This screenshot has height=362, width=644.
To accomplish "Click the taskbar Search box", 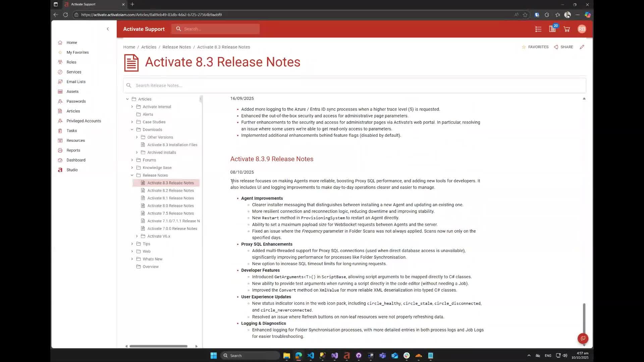I will [250, 356].
